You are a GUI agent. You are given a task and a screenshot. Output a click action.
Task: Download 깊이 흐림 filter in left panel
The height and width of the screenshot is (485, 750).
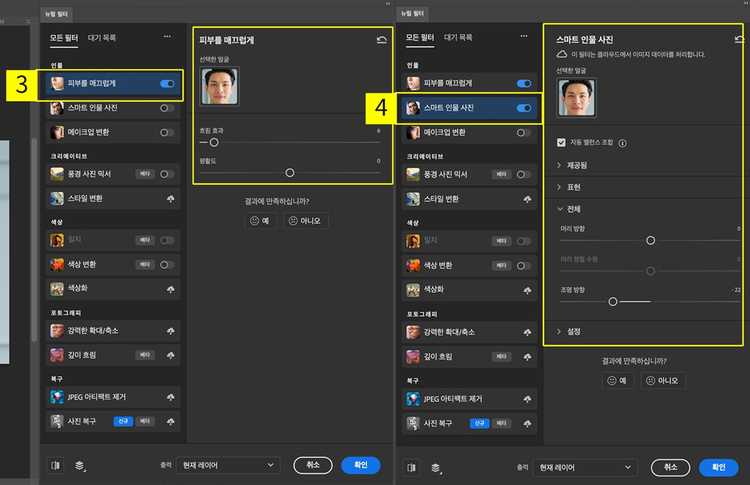coord(170,355)
